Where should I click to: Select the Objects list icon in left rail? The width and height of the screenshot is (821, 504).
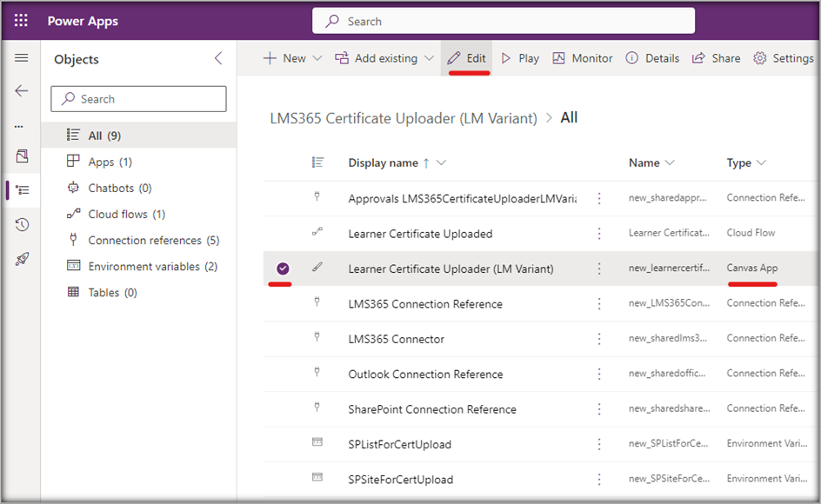coord(22,189)
